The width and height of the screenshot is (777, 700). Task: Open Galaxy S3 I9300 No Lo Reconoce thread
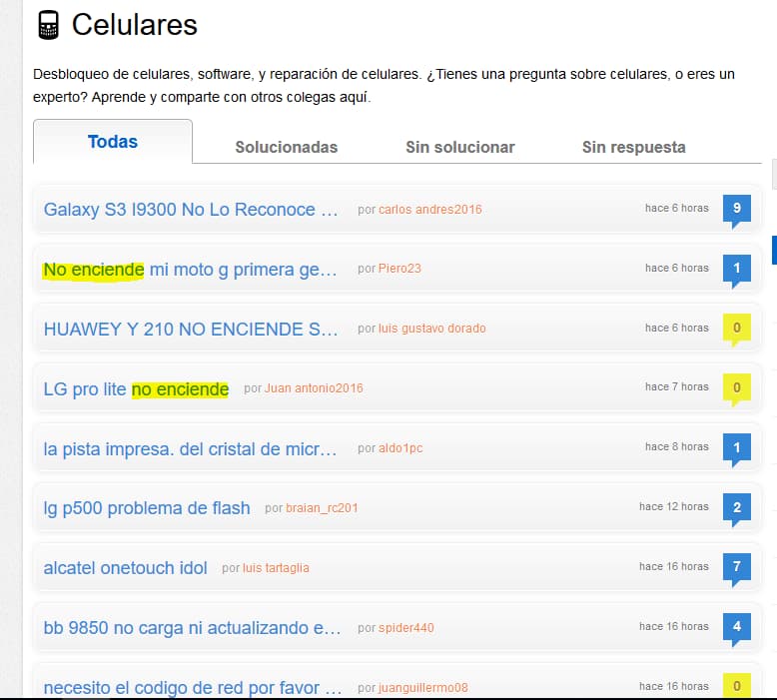click(x=191, y=210)
